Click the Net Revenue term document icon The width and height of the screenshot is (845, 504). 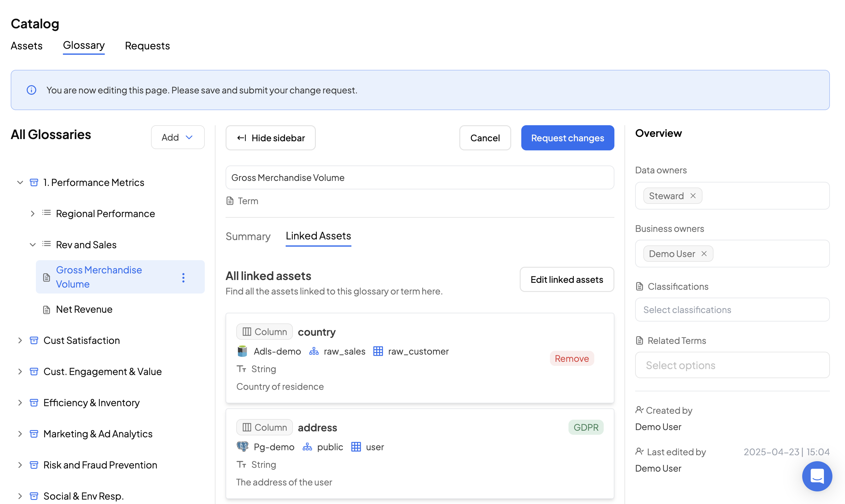[x=47, y=309]
